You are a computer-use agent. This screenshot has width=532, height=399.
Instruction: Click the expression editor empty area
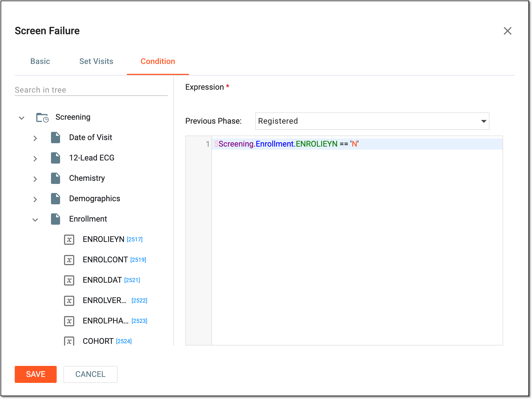click(357, 247)
